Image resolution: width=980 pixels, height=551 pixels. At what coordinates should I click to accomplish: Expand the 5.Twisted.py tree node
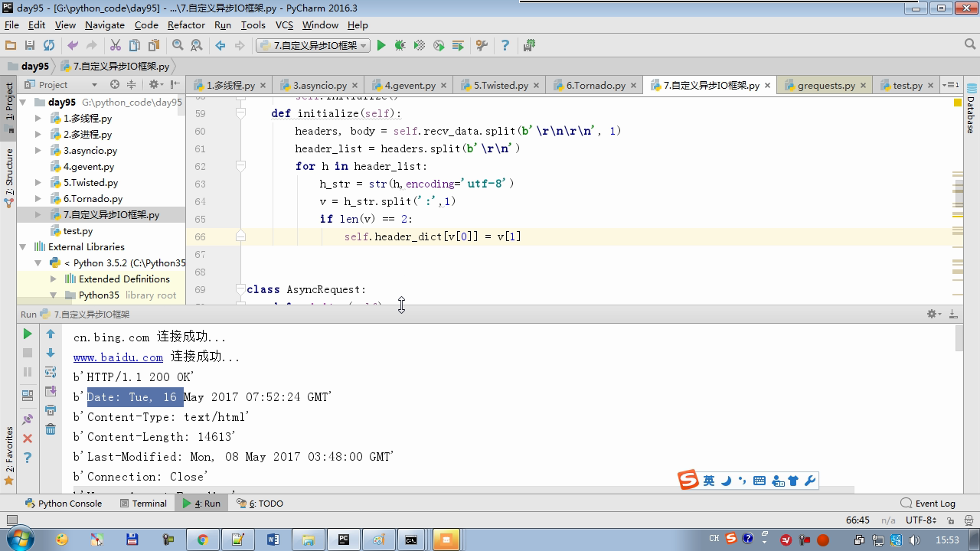pyautogui.click(x=38, y=183)
